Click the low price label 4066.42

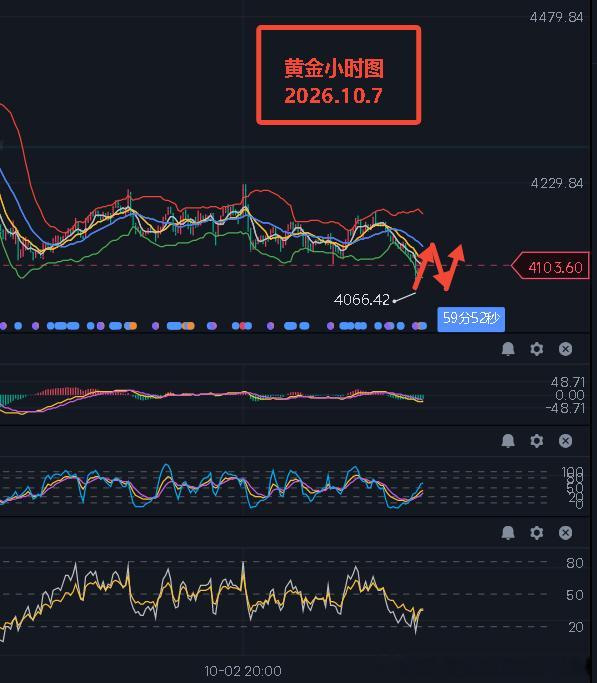click(361, 300)
